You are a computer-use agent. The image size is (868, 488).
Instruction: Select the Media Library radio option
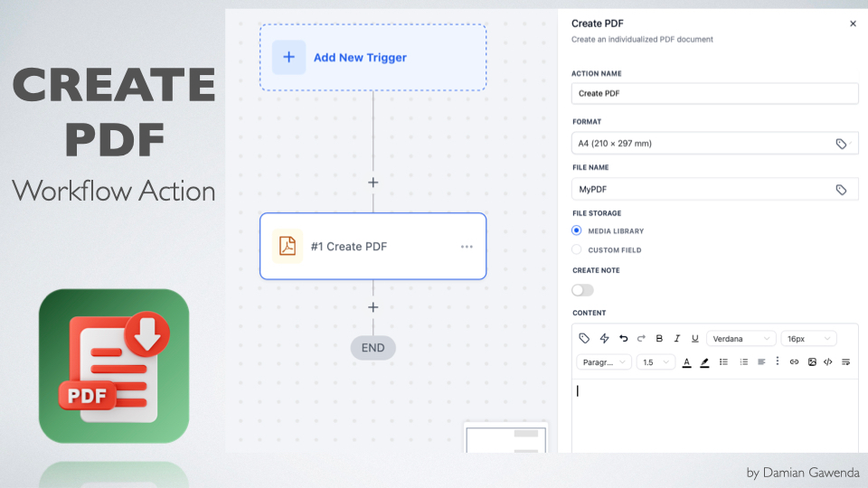[577, 231]
